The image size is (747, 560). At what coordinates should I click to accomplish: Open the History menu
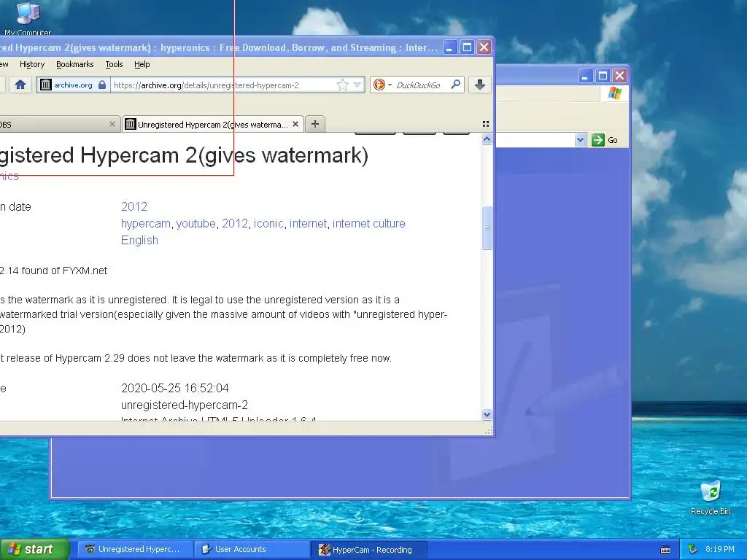(x=32, y=64)
